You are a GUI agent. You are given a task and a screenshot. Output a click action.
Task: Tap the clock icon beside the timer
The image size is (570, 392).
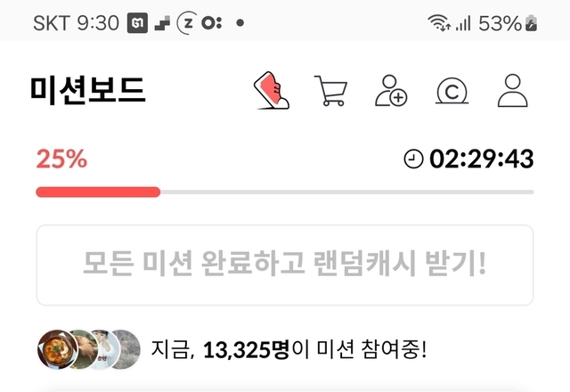[413, 159]
